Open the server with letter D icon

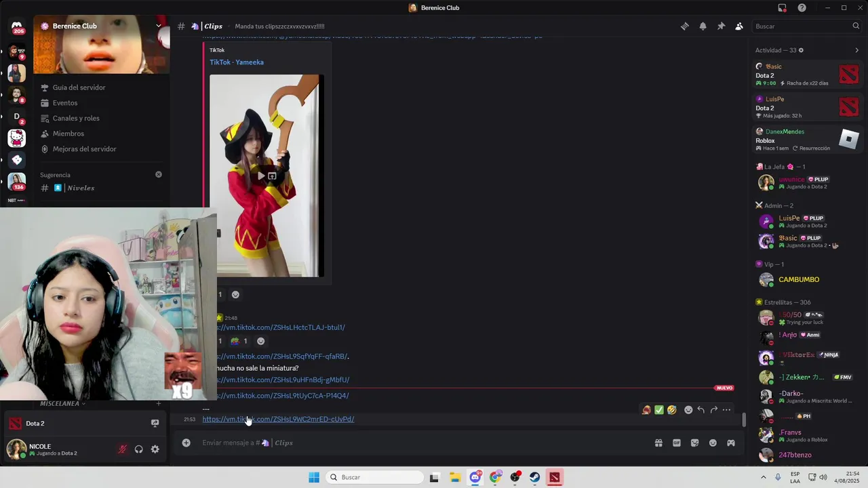click(x=17, y=116)
